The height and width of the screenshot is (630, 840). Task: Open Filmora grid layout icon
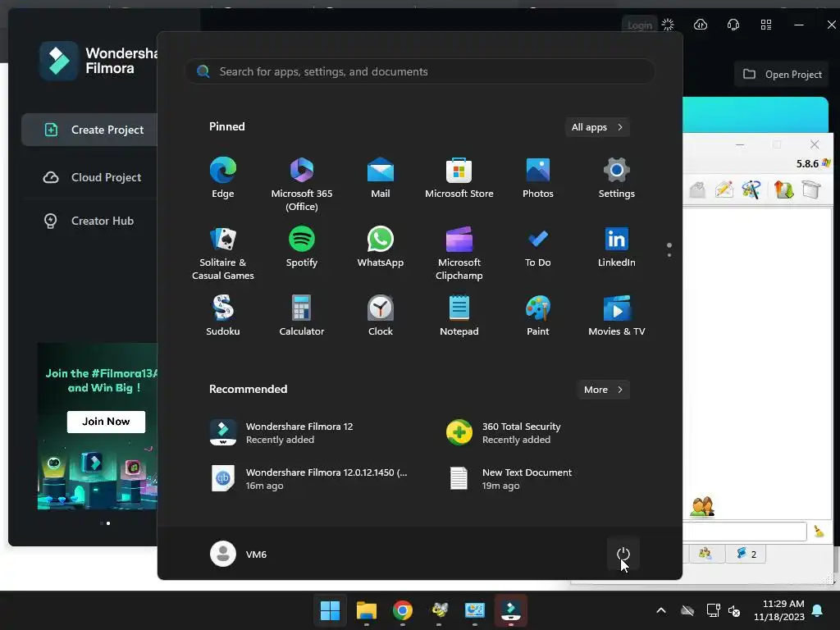coord(766,25)
